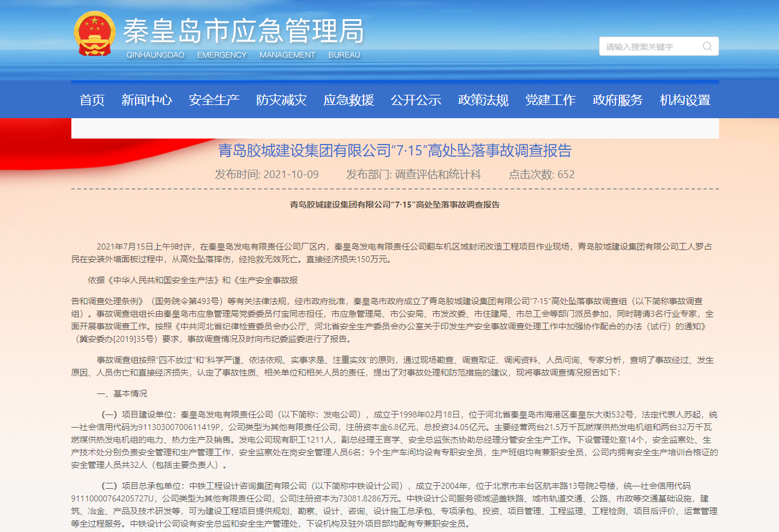The height and width of the screenshot is (532, 779).
Task: Click the national emblem logo icon
Action: pyautogui.click(x=95, y=34)
